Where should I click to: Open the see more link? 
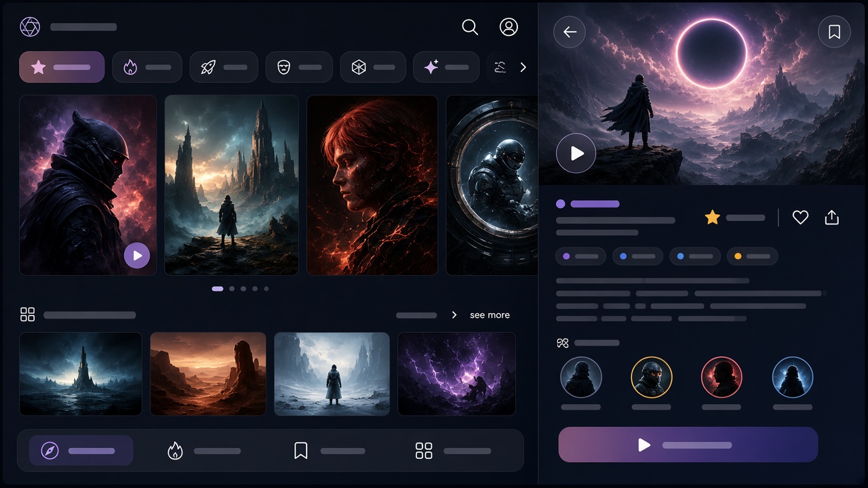point(490,315)
